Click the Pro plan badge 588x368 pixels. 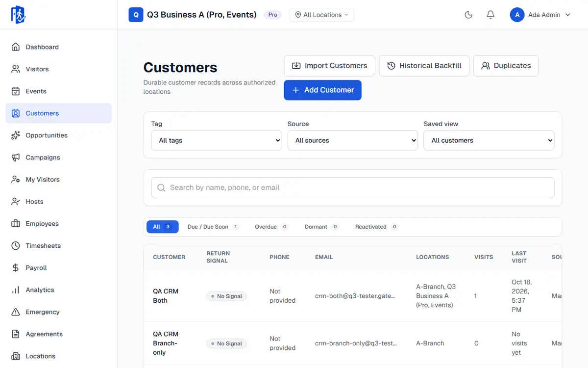(x=273, y=15)
